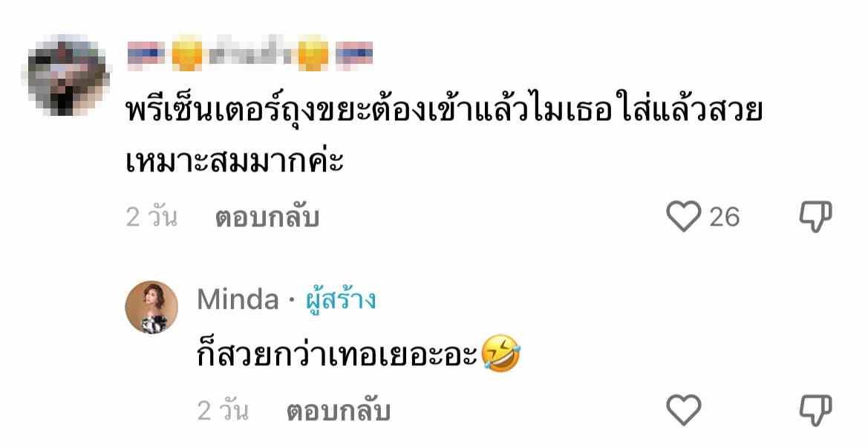This screenshot has width=868, height=447.
Task: Open the Minda username link
Action: pyautogui.click(x=238, y=300)
